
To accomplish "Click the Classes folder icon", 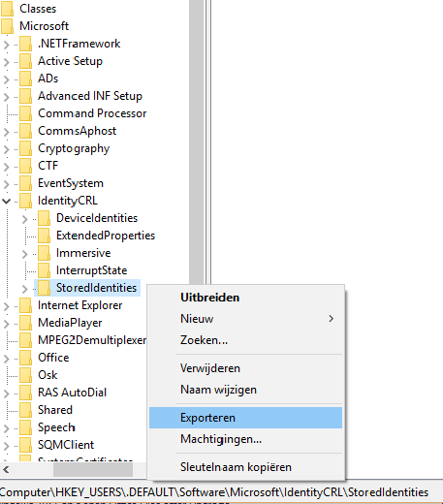I will [x=7, y=9].
